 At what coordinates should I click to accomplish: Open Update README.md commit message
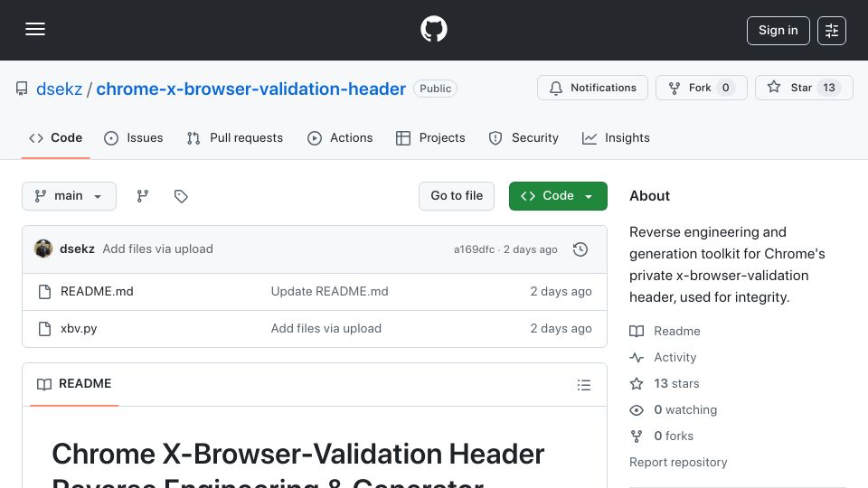click(329, 292)
